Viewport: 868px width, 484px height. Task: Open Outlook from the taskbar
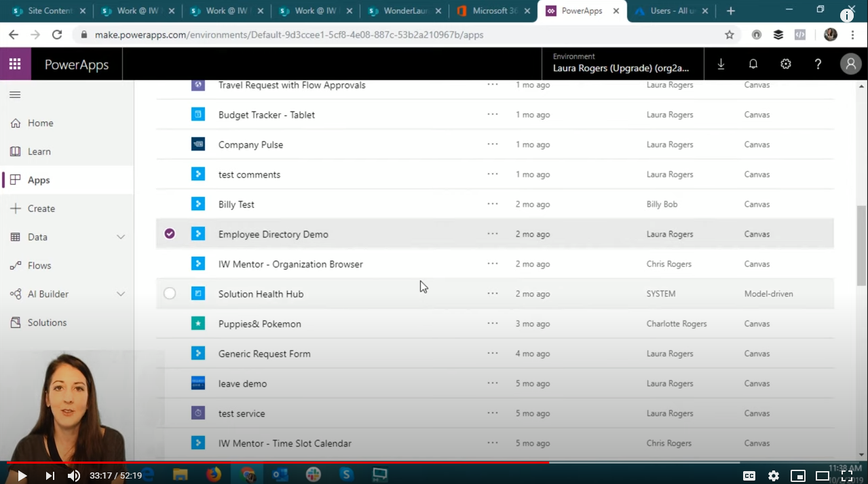(x=280, y=475)
